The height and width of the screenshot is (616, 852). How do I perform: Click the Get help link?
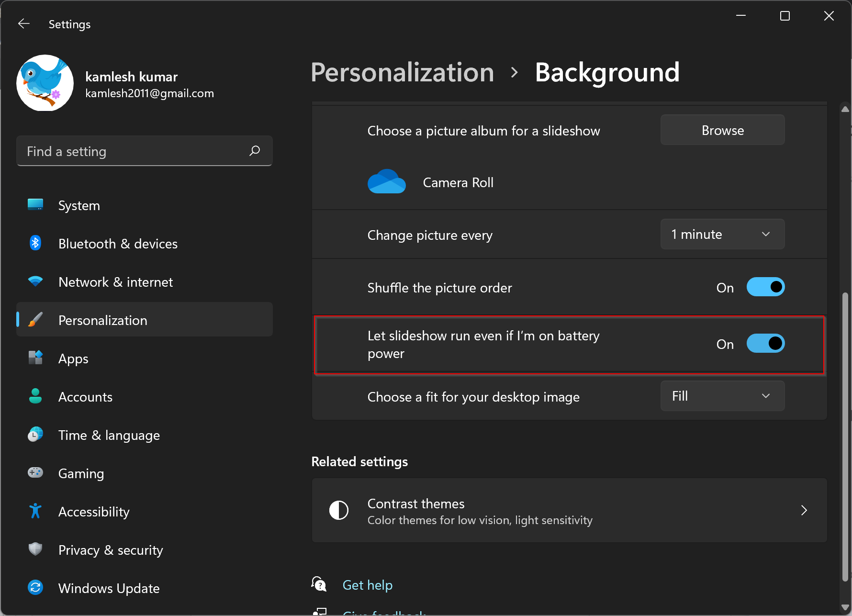pos(368,585)
